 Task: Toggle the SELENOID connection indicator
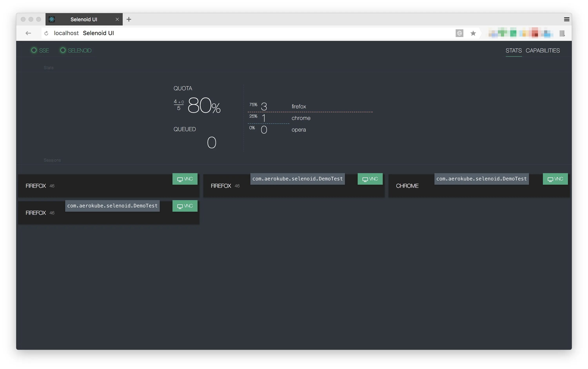tap(63, 50)
